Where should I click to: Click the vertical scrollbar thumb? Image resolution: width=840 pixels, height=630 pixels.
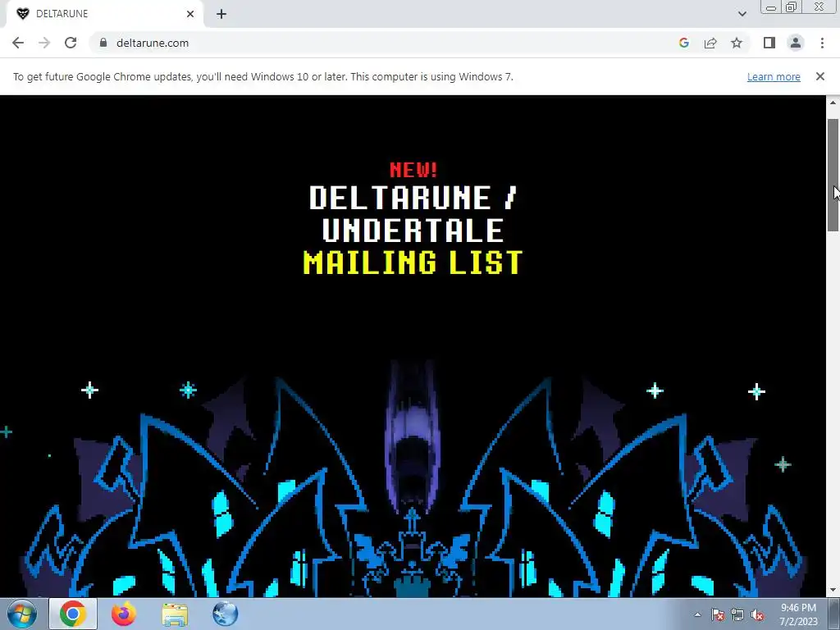[x=833, y=175]
